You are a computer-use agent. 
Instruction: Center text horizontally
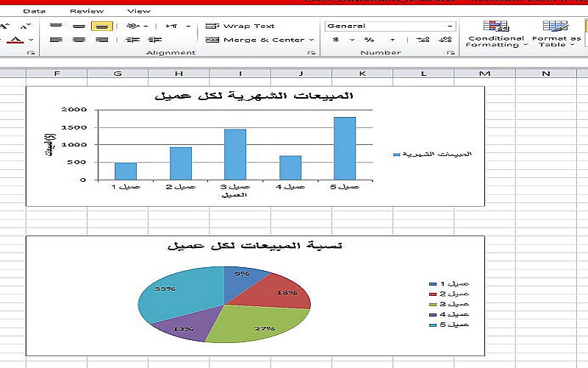pyautogui.click(x=79, y=40)
